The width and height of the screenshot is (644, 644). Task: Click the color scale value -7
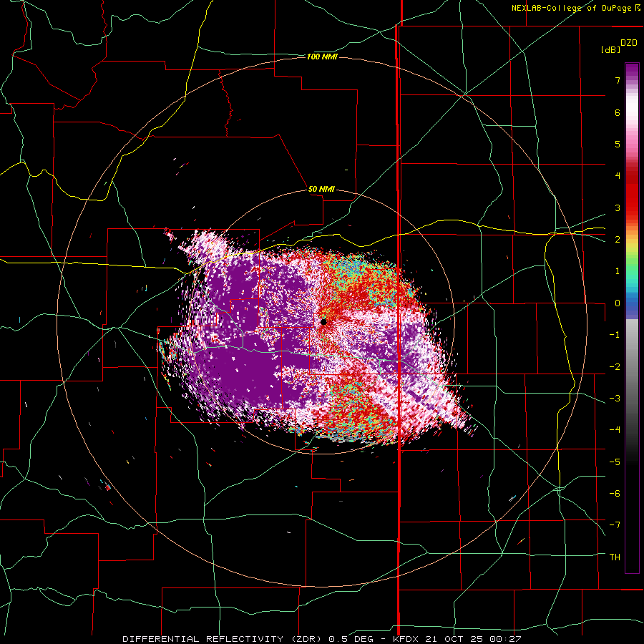(x=615, y=525)
